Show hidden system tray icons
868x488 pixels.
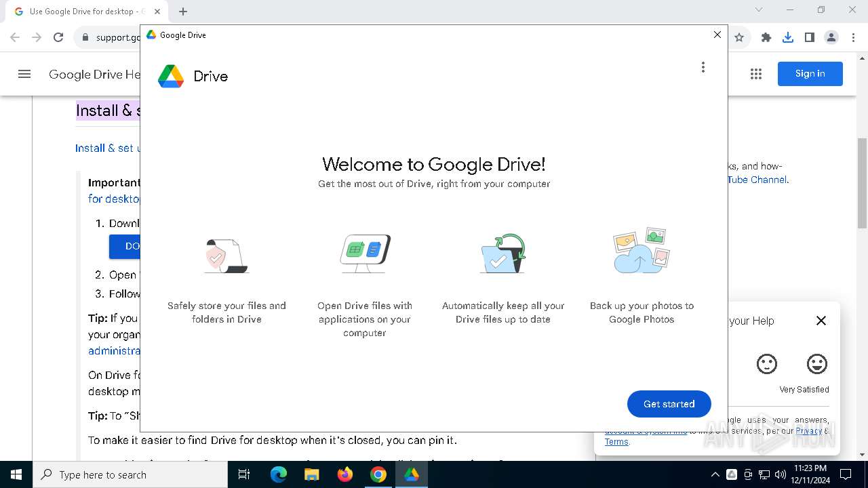(715, 474)
